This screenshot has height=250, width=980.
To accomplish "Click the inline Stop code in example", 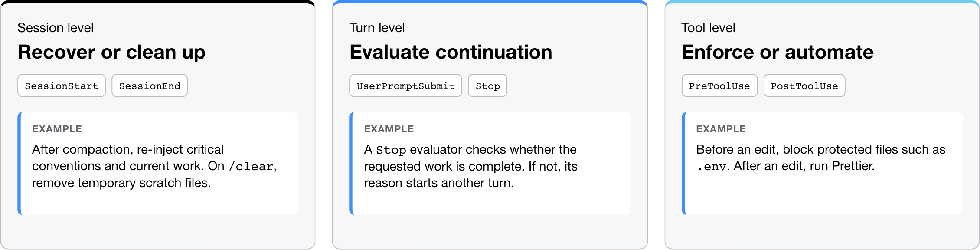I will click(391, 150).
